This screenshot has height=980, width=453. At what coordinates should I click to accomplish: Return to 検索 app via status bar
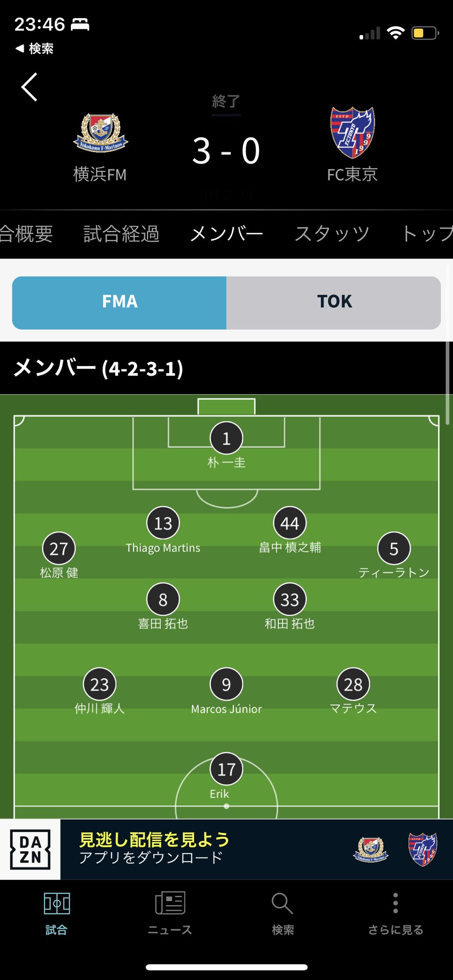(x=34, y=48)
